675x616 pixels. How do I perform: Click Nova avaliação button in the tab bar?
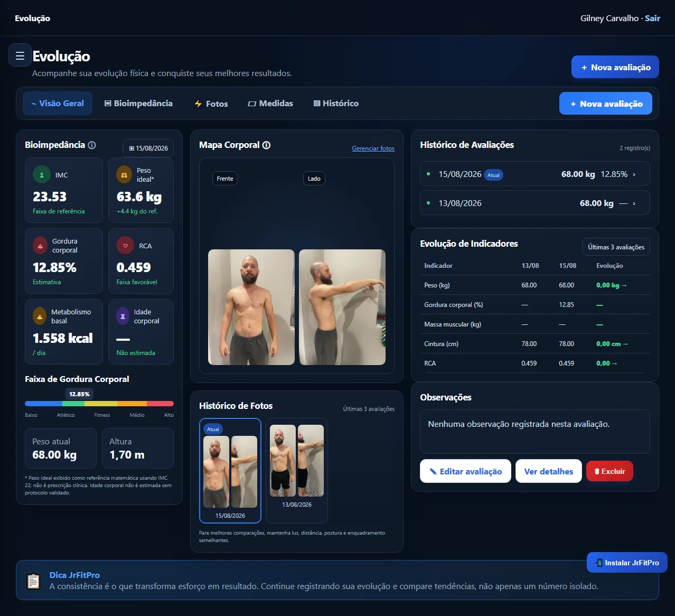click(606, 104)
